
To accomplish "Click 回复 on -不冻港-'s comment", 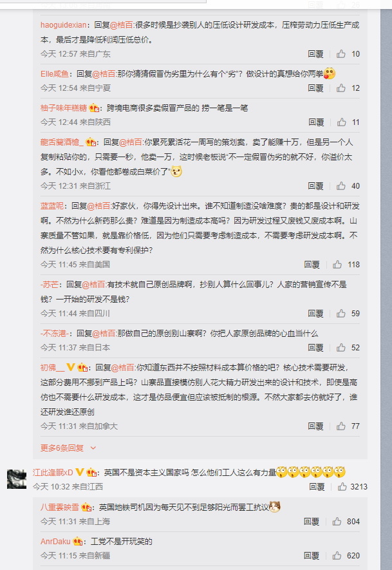I will [x=315, y=348].
